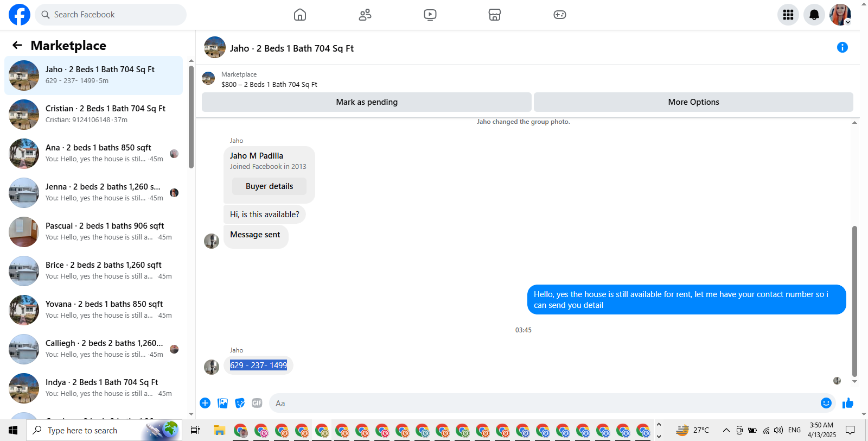The width and height of the screenshot is (868, 441).
Task: Show hidden system tray icons
Action: coord(726,430)
